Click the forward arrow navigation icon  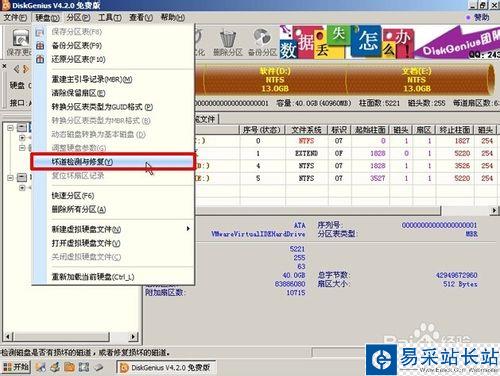pos(26,69)
